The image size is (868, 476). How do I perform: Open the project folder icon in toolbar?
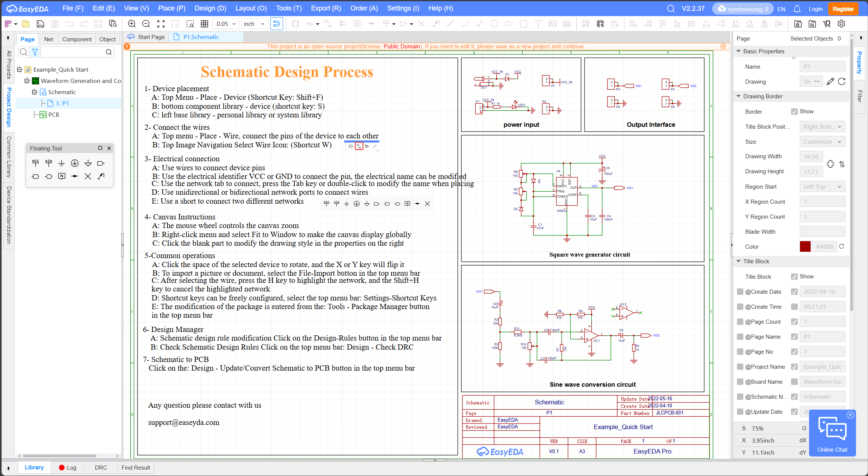point(26,24)
